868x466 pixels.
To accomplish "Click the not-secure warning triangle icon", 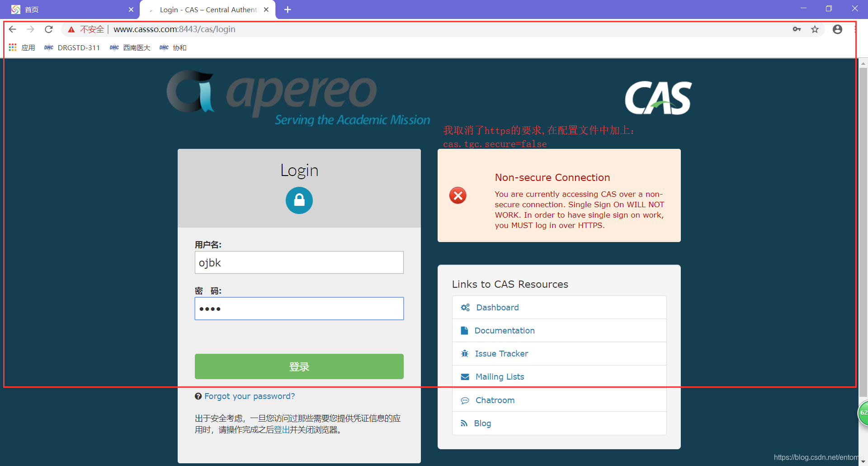I will (71, 29).
